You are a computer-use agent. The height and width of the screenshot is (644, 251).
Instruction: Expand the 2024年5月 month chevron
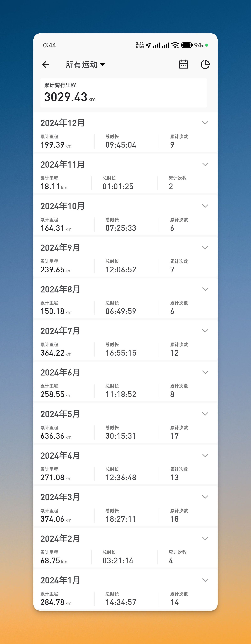click(x=205, y=414)
